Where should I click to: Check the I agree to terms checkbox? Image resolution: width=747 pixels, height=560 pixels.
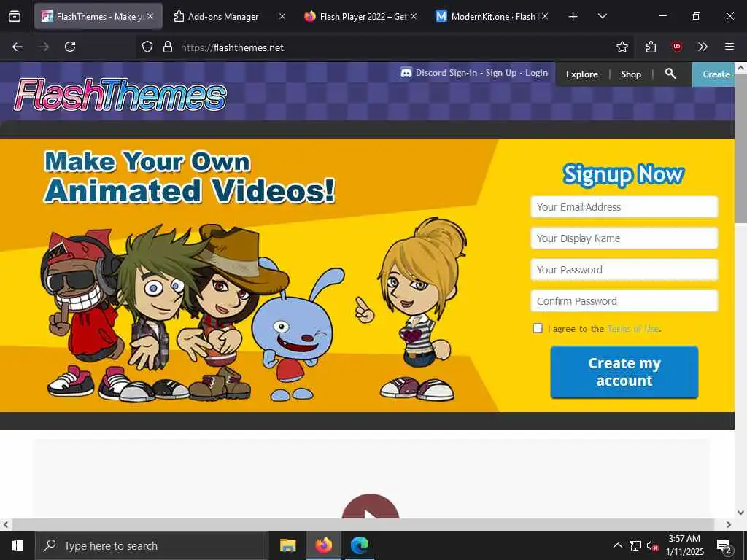click(x=538, y=328)
